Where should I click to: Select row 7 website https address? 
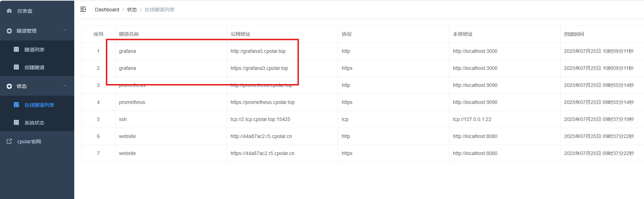point(262,153)
